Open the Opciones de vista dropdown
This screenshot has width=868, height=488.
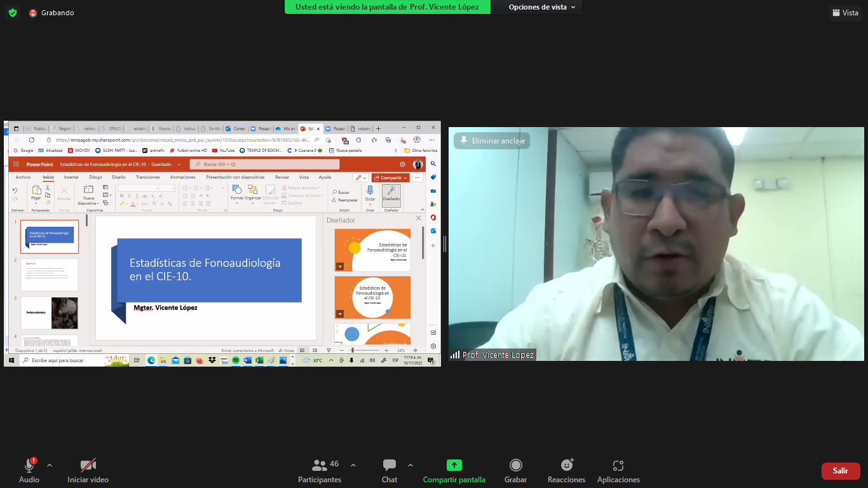(542, 7)
